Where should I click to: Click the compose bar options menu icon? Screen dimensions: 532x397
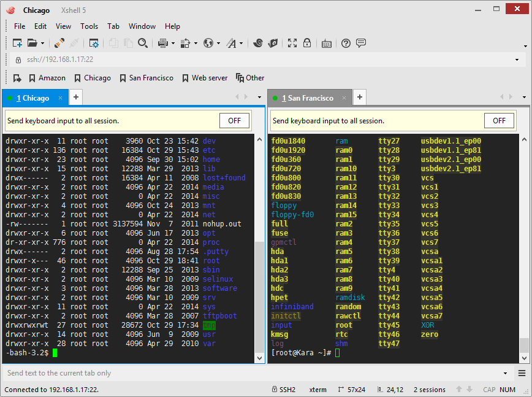(x=522, y=373)
